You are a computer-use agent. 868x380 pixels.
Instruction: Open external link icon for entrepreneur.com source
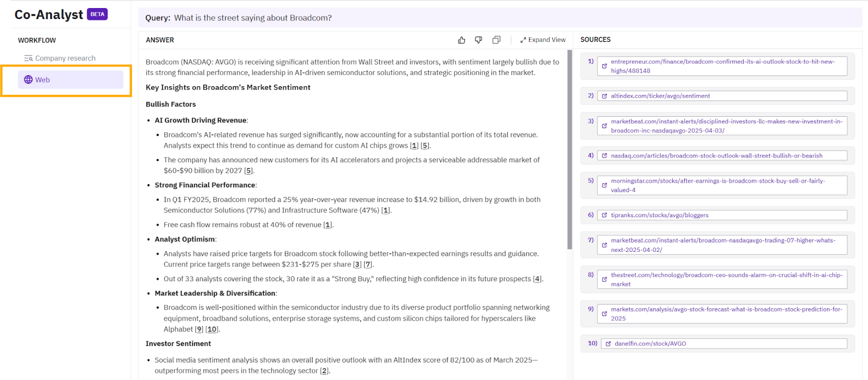click(x=604, y=66)
